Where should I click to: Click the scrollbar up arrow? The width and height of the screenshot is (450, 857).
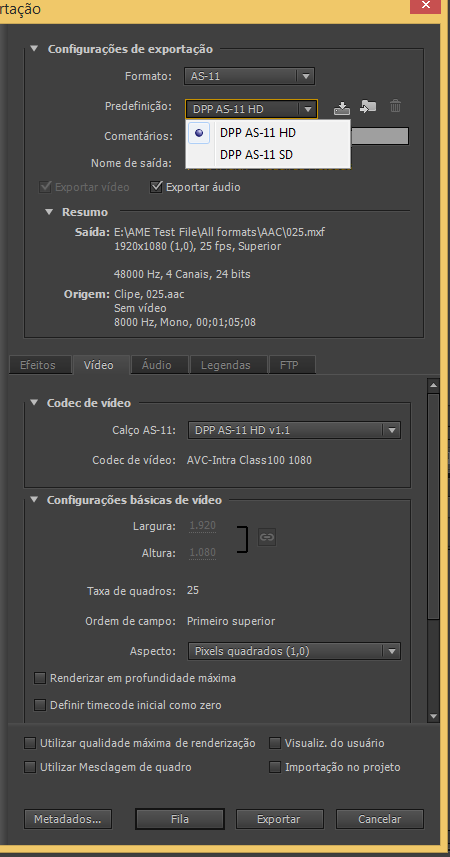click(x=434, y=386)
